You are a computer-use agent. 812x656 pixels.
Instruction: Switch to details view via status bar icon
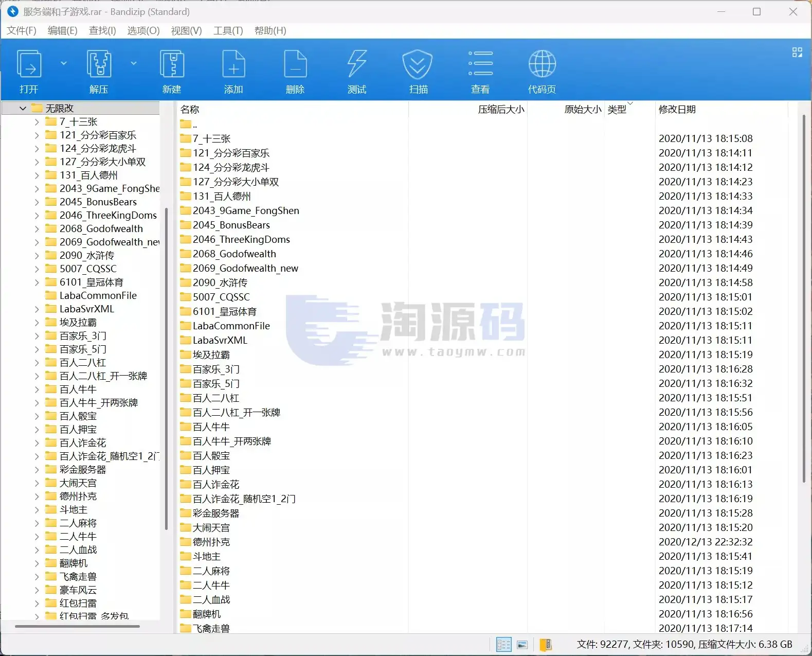[503, 644]
